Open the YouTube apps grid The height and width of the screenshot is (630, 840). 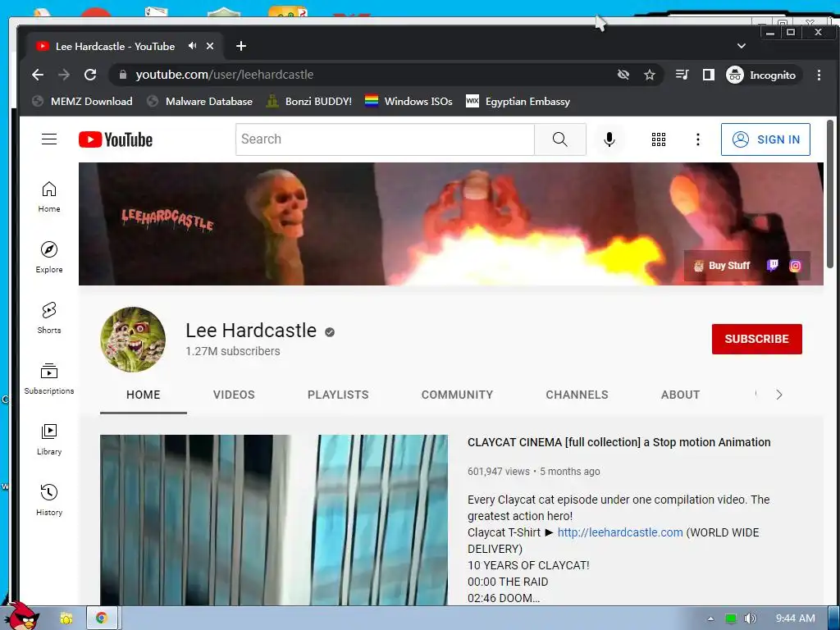coord(659,139)
